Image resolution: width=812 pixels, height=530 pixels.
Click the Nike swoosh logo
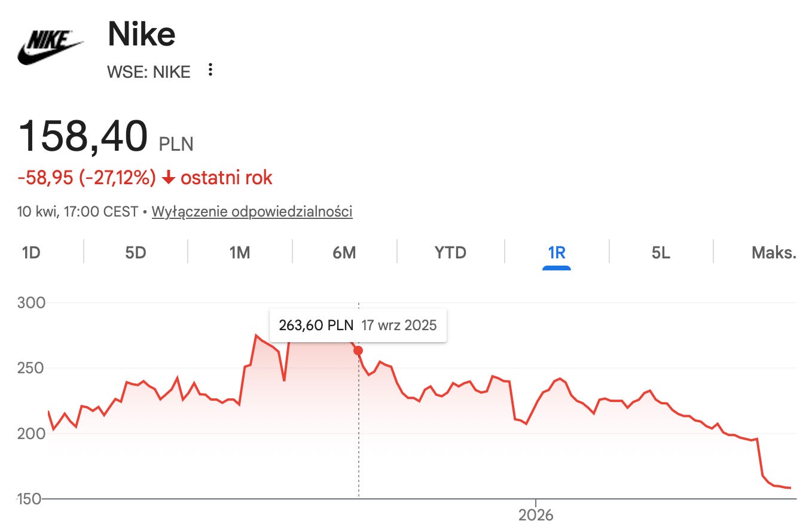coord(50,47)
